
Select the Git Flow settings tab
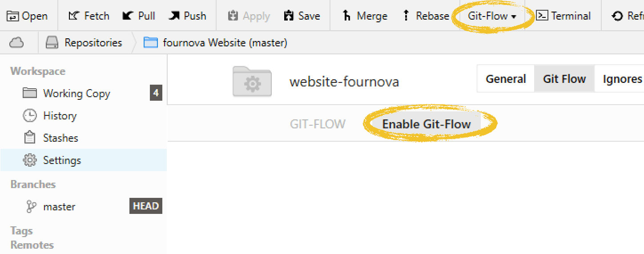pyautogui.click(x=564, y=79)
